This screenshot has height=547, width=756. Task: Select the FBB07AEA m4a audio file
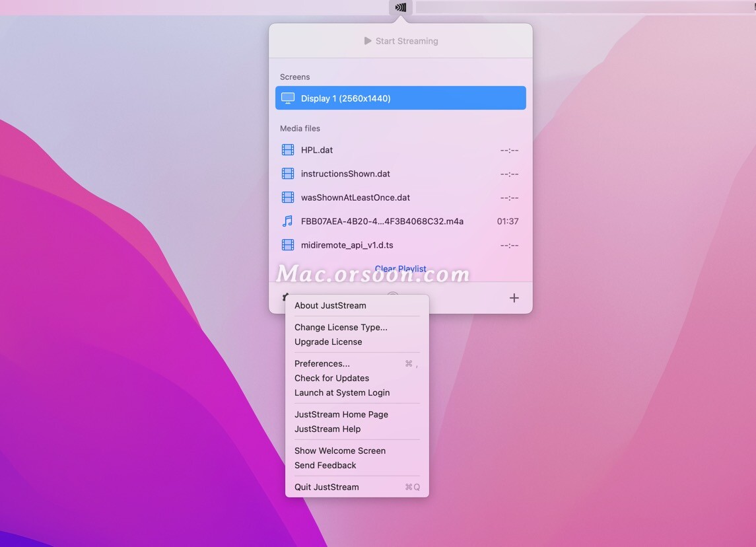pyautogui.click(x=401, y=221)
